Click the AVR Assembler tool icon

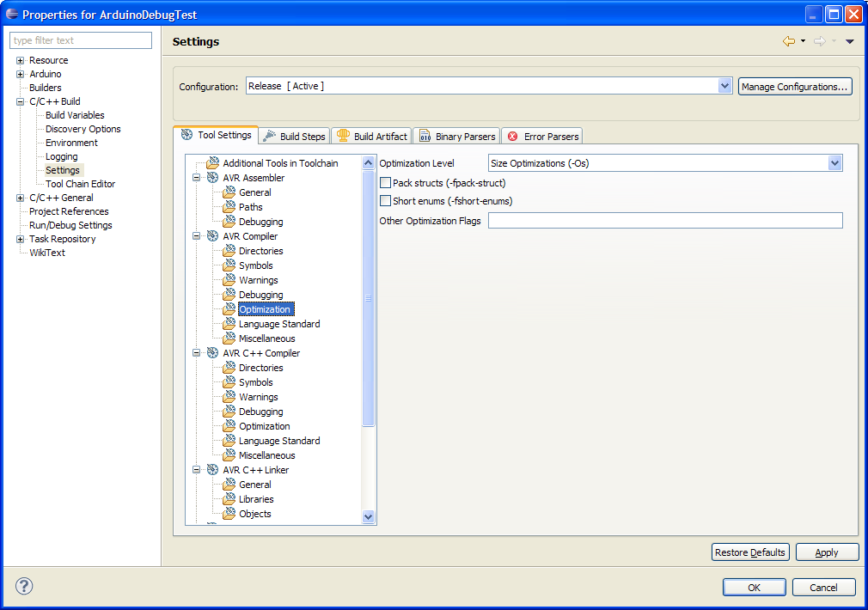coord(212,178)
